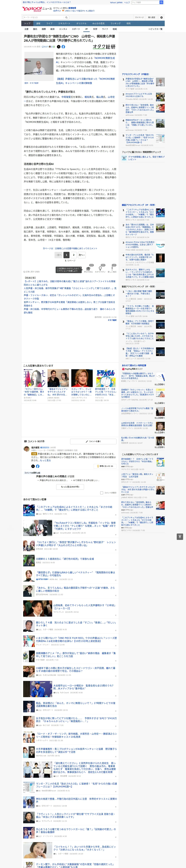Open the article's main photo thumbnail
The image size is (186, 868).
(x=39, y=67)
